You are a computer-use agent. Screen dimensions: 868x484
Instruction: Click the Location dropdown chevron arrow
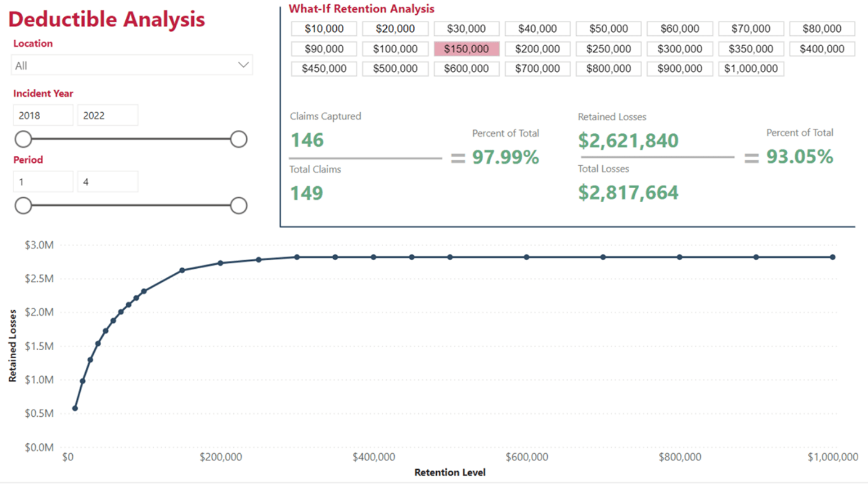coord(244,64)
